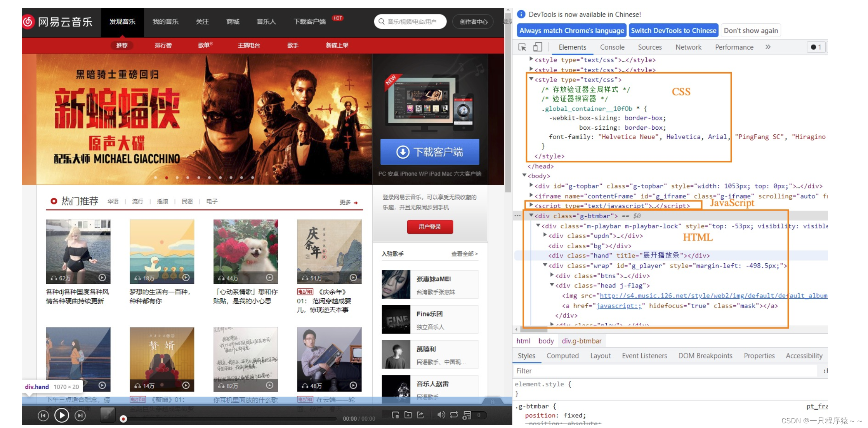The image size is (868, 428).
Task: Play the 62万 playlist via its play icon
Action: coord(102,277)
